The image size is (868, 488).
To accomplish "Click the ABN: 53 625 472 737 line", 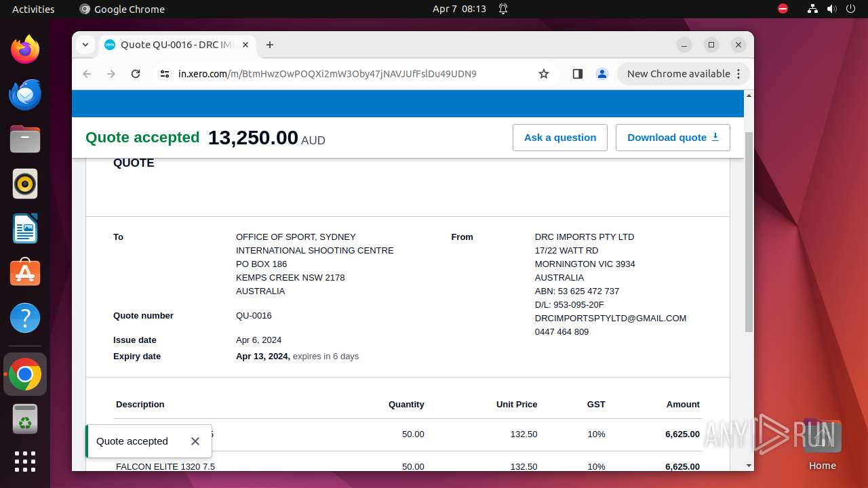I will point(577,291).
